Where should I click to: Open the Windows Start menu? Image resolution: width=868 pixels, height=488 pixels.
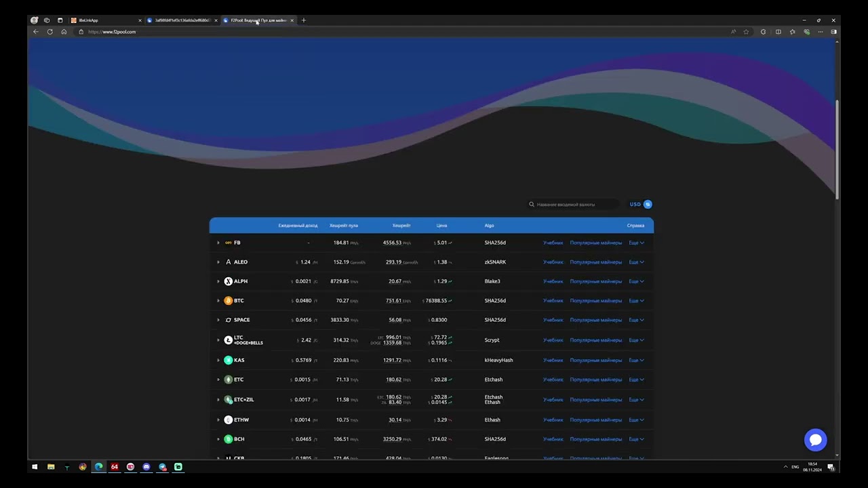35,467
